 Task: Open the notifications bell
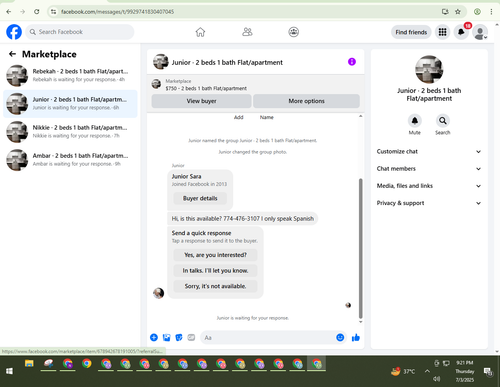pyautogui.click(x=461, y=32)
